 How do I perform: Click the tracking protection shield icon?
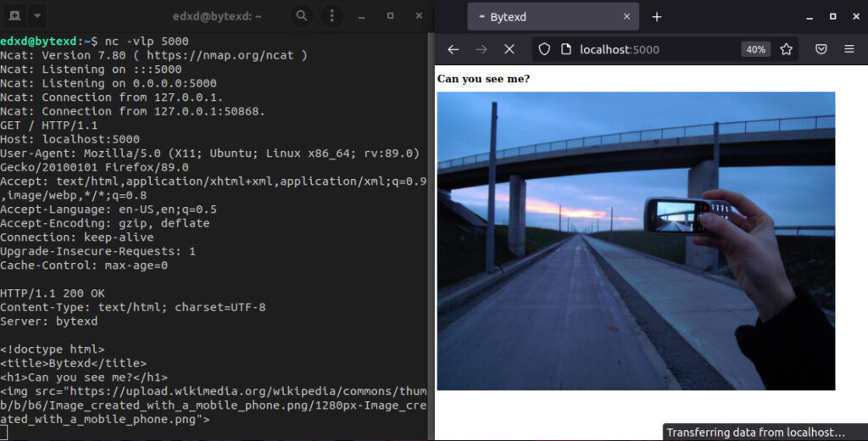click(545, 49)
